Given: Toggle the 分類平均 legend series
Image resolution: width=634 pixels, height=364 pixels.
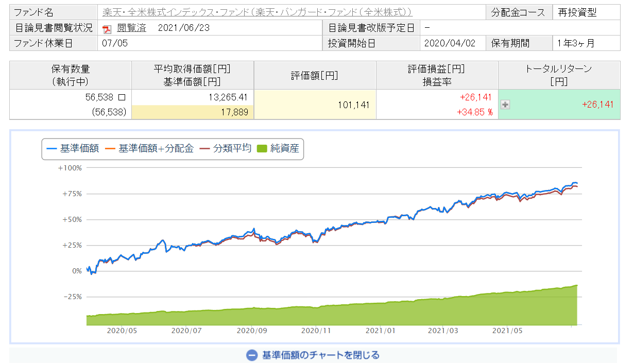Looking at the screenshot, I should pos(226,149).
